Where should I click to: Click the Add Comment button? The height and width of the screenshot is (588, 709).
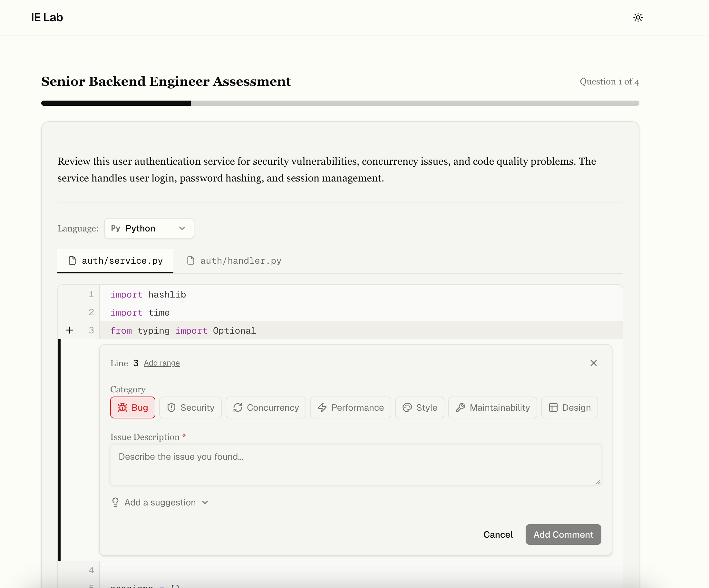coord(563,534)
